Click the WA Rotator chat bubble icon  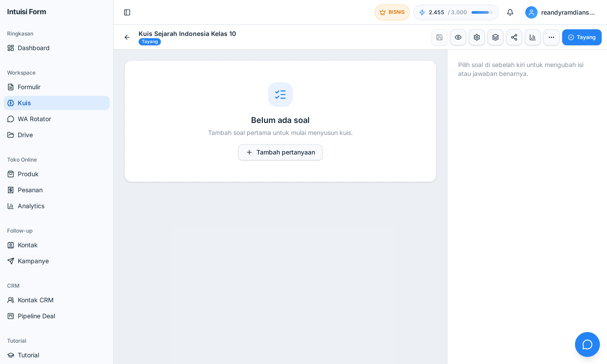11,119
